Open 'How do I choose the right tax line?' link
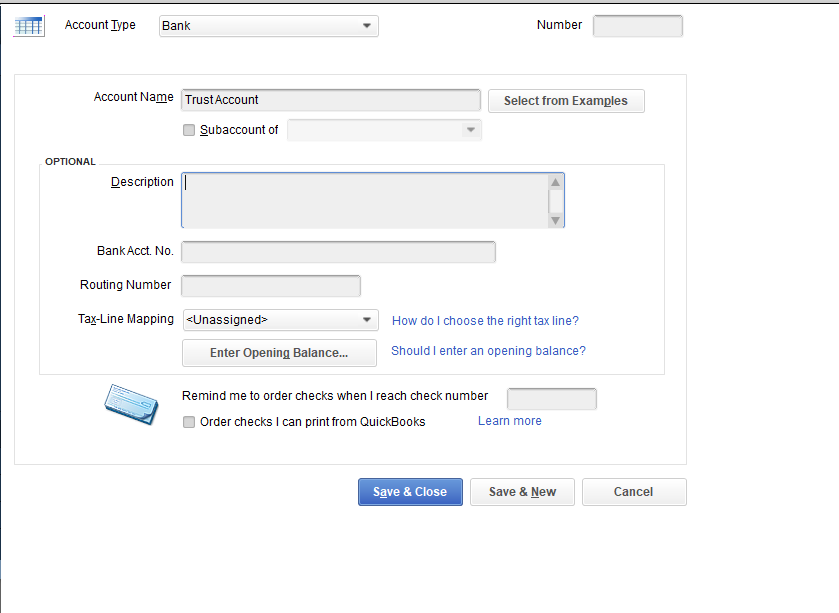This screenshot has width=839, height=613. pos(485,321)
